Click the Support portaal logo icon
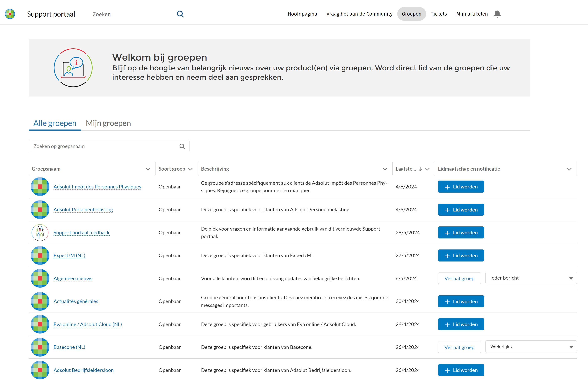 10,14
